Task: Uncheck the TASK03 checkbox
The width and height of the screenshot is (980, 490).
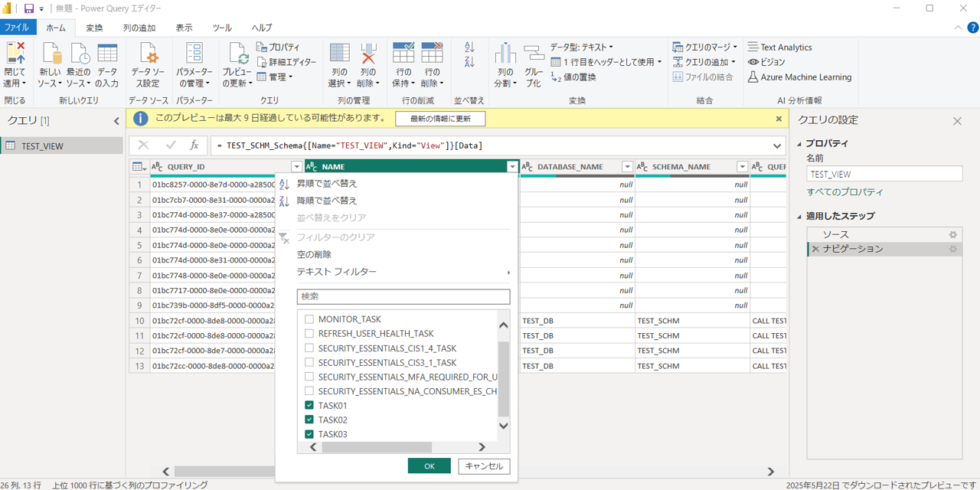Action: tap(309, 434)
